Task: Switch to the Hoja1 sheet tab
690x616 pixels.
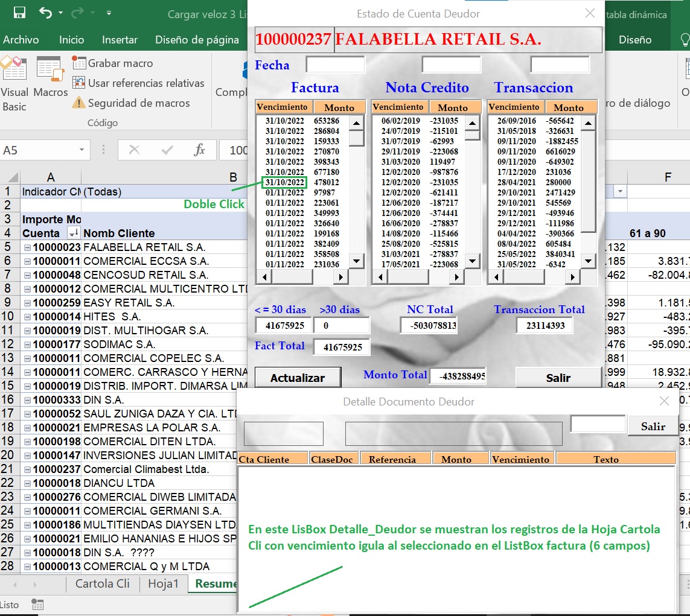Action: (x=163, y=583)
